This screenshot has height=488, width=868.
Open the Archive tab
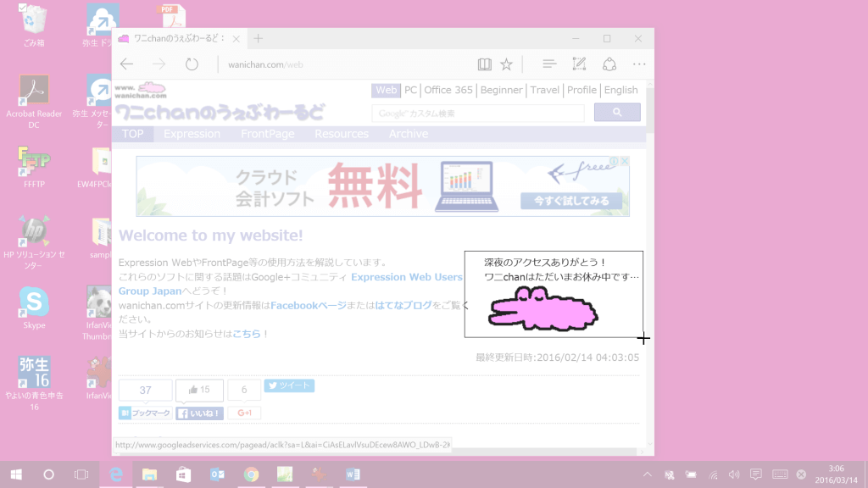coord(408,134)
